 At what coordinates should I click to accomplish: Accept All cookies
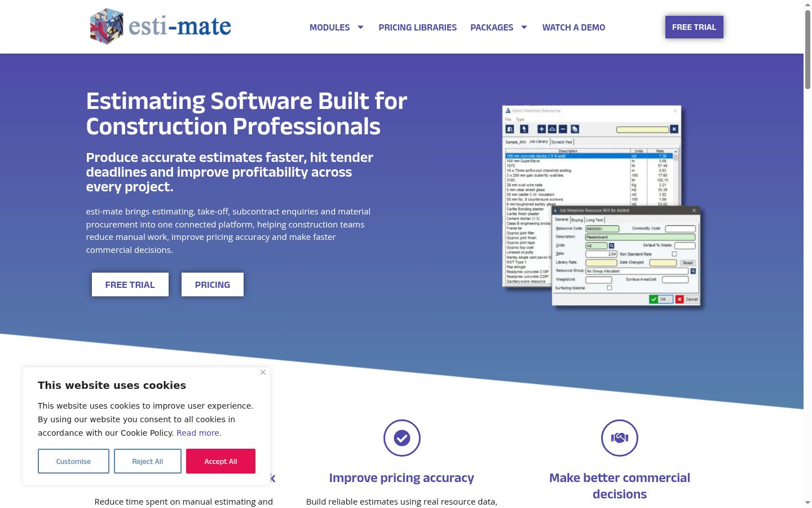[x=220, y=461]
